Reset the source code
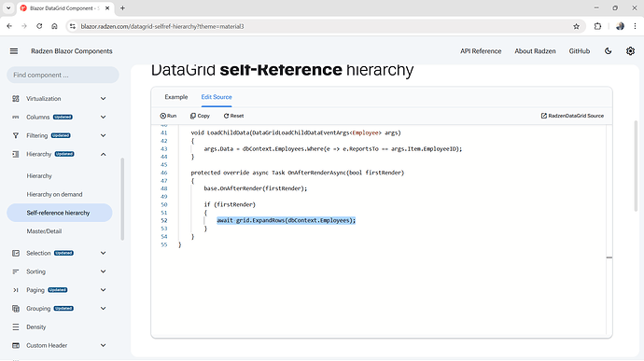Screen dimensions: 644x361 click(x=233, y=116)
